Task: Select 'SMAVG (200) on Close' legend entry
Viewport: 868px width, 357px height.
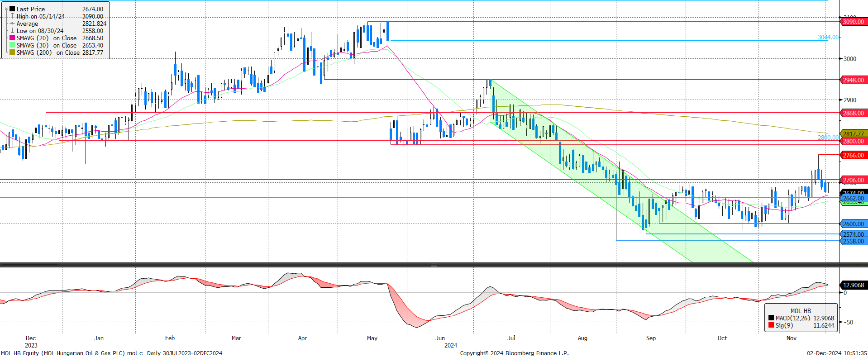Action: (48, 52)
